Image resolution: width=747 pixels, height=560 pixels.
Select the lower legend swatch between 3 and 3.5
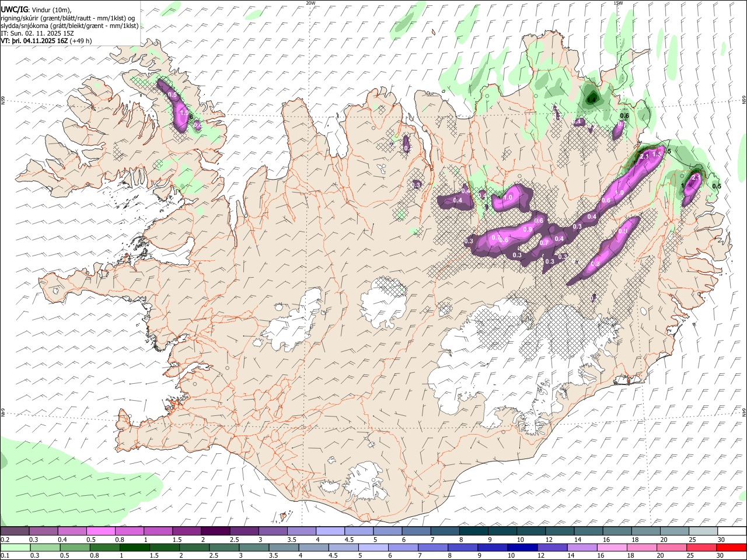tap(254, 547)
